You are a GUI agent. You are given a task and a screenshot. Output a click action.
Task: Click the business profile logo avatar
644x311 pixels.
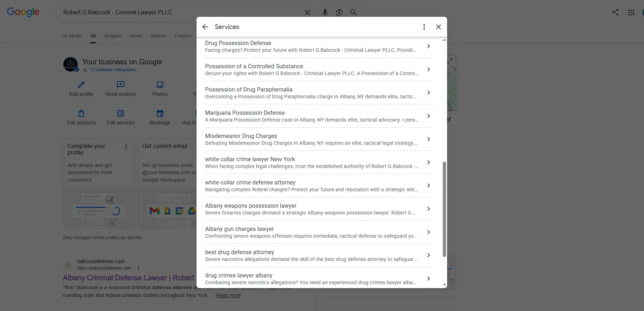point(71,64)
